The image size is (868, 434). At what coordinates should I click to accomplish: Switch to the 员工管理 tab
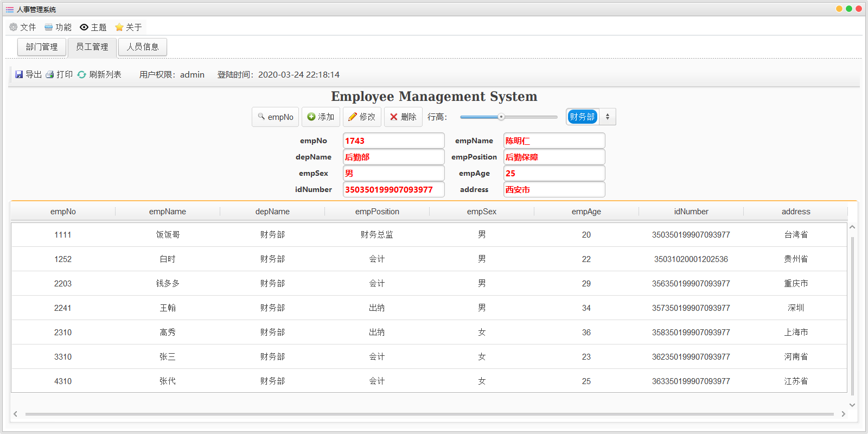point(92,47)
